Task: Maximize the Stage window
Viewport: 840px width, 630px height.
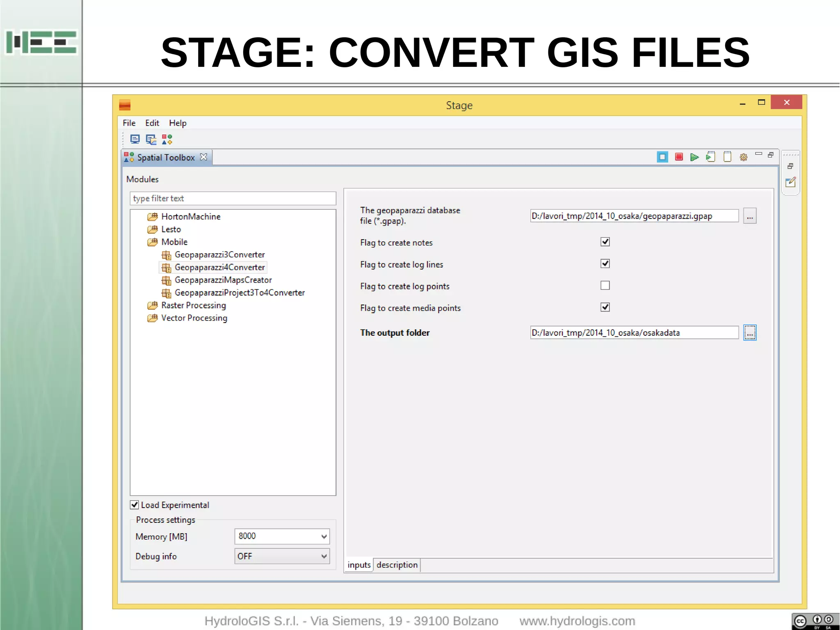Action: click(x=761, y=103)
